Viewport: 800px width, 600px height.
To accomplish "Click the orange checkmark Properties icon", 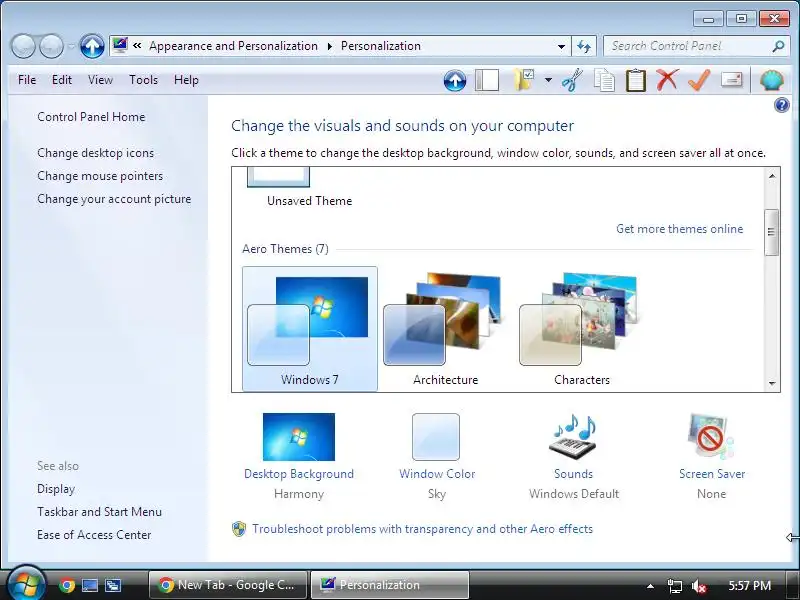I will pos(699,80).
